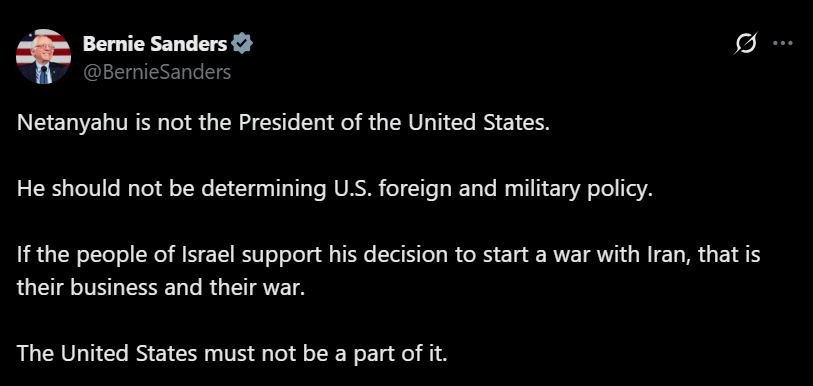Open the Bernie Sanders display name link

tap(155, 44)
